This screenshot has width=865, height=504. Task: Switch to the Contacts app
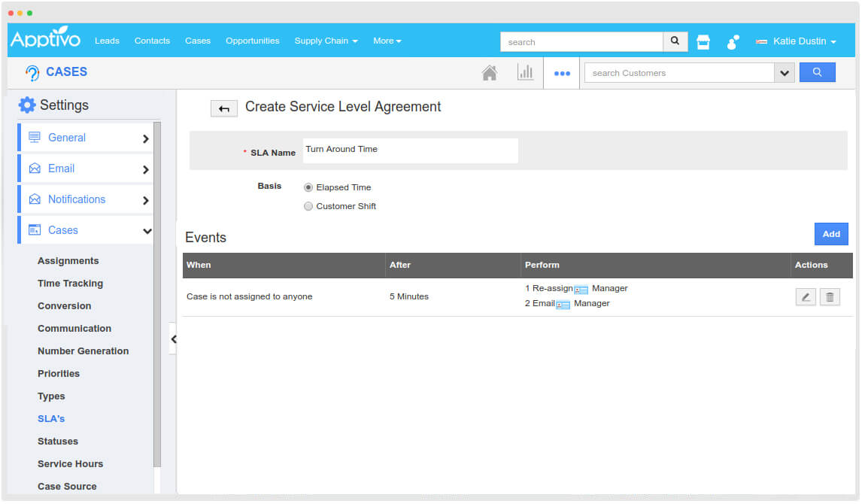(x=152, y=41)
